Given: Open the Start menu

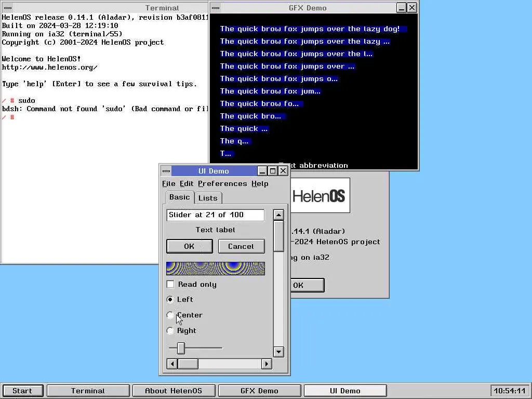Looking at the screenshot, I should click(22, 391).
